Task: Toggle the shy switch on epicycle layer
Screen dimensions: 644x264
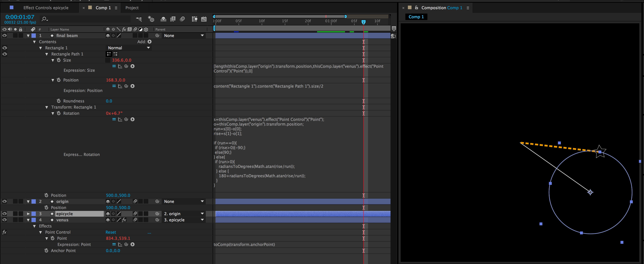Action: click(108, 214)
